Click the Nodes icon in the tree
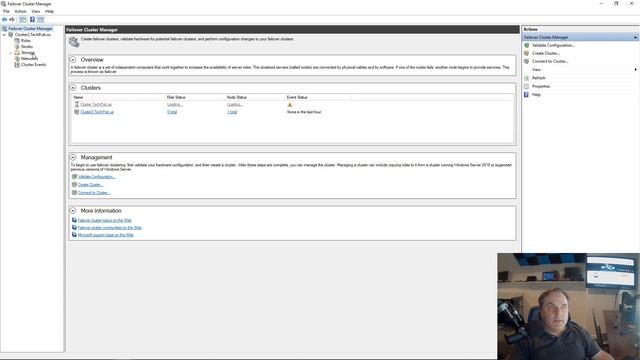 coord(17,47)
